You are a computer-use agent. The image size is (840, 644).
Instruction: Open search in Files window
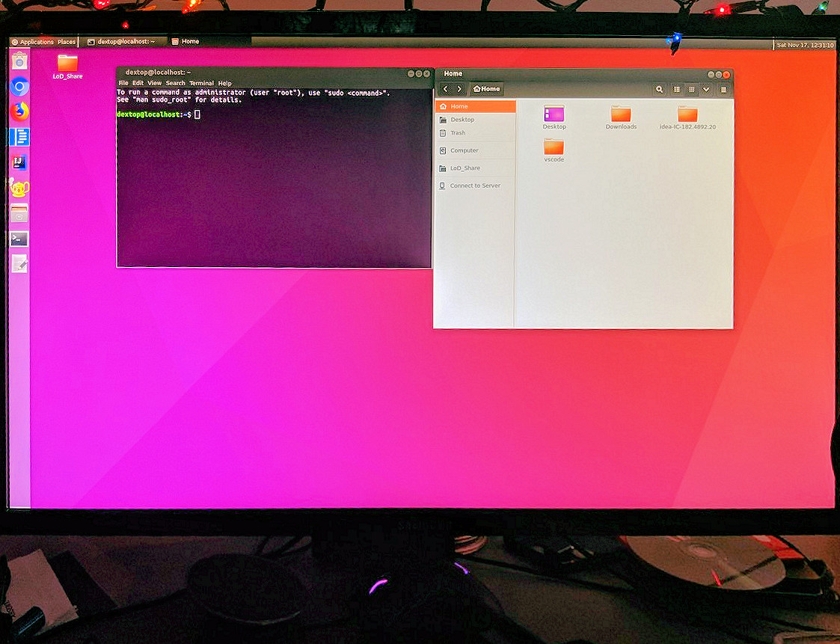(660, 90)
